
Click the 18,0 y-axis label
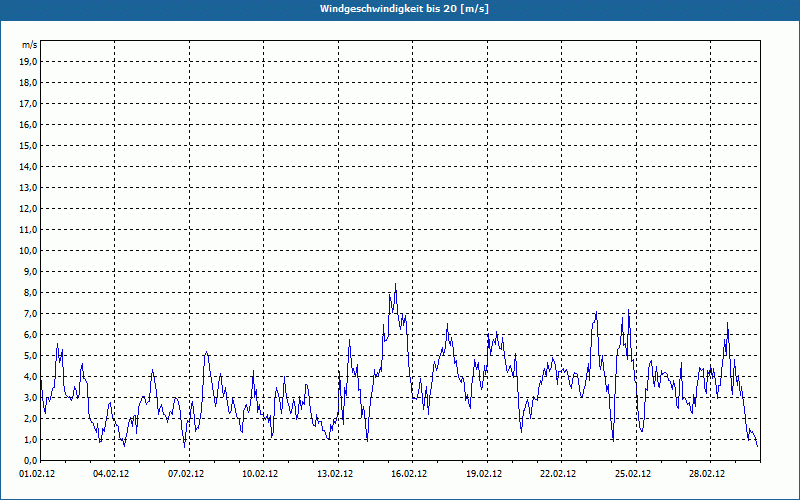tap(28, 83)
